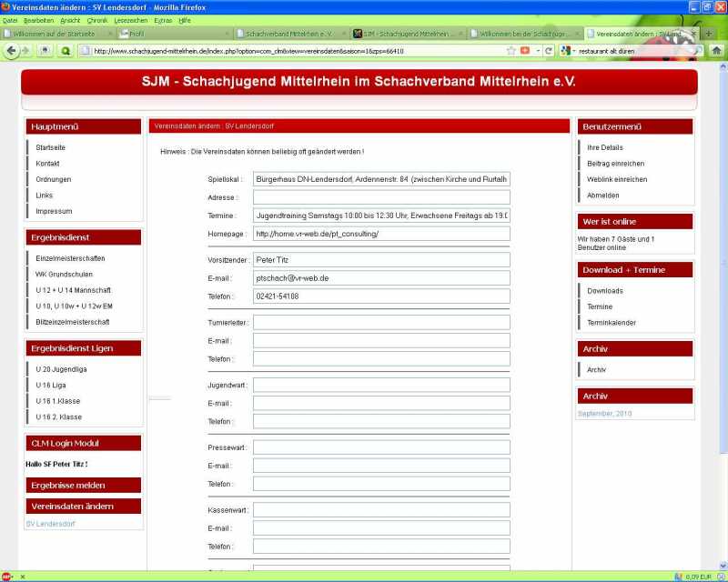Click into the Adresse input field
This screenshot has width=728, height=582.
pos(381,197)
